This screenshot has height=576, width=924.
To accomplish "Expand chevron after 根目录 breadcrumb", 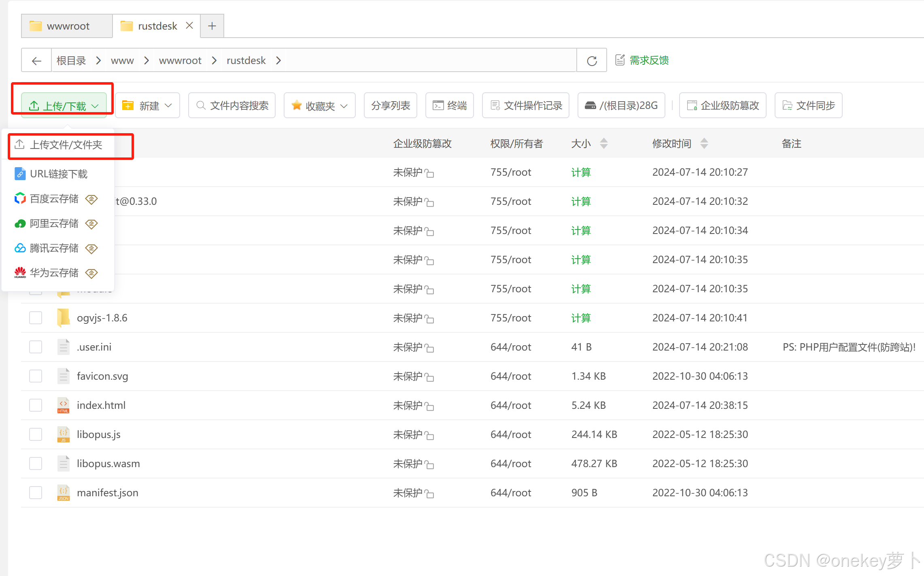I will pos(98,61).
